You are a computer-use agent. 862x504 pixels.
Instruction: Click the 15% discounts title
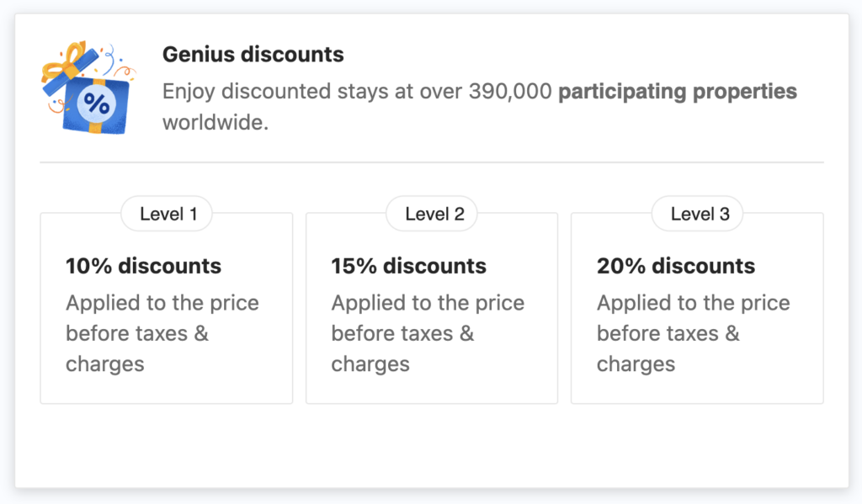(408, 266)
